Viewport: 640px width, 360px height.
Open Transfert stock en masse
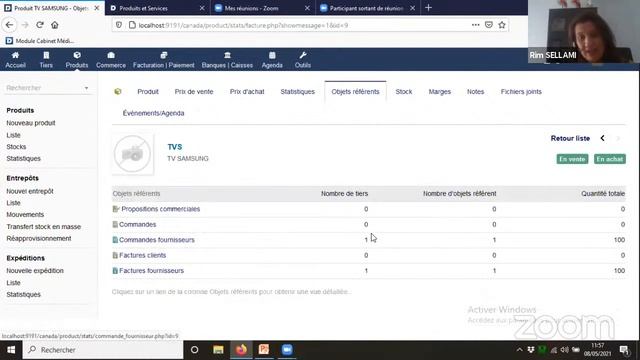click(x=44, y=227)
